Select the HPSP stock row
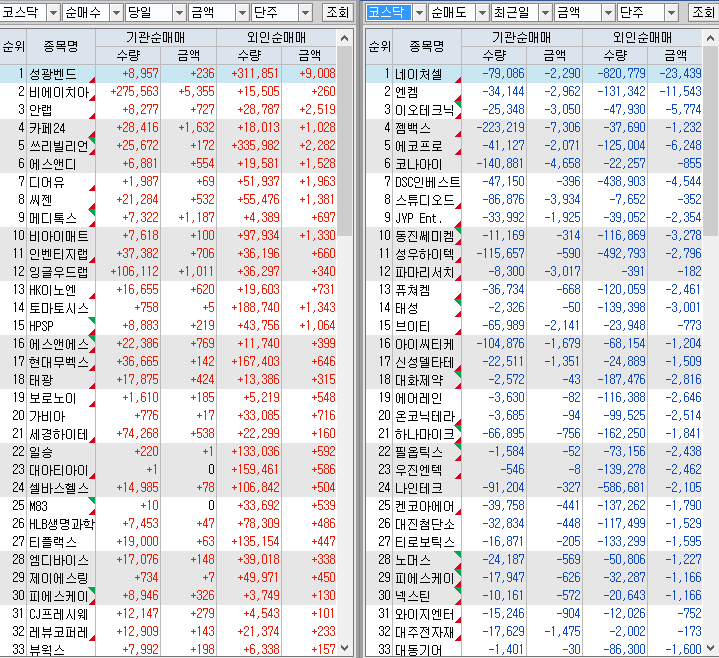Image resolution: width=719 pixels, height=658 pixels. coord(168,326)
